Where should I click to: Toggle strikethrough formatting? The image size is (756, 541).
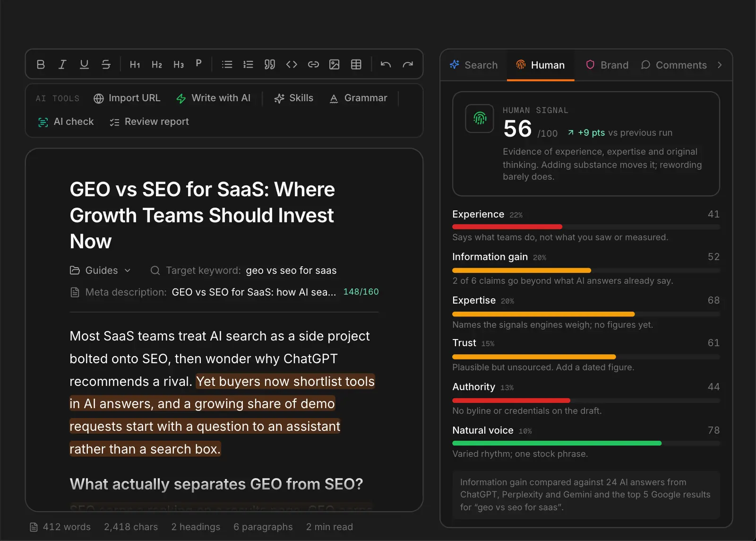pos(106,64)
